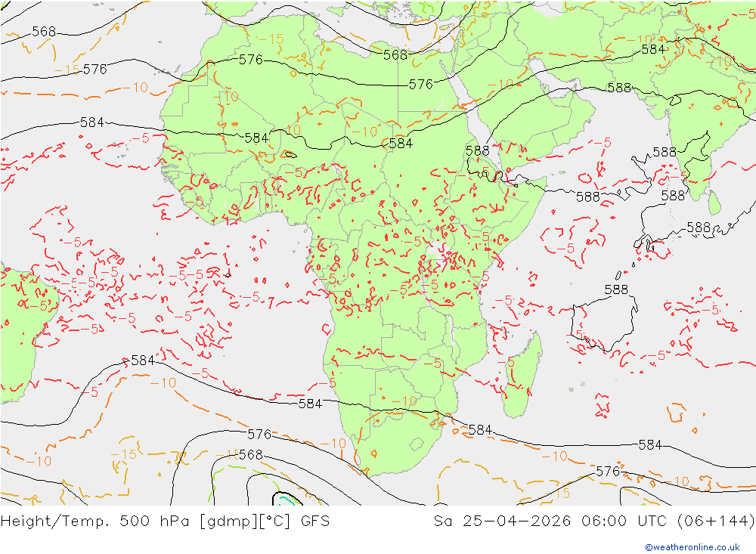Viewport: 756px width, 554px height.
Task: Click the 576 label southeast of Madagascar
Action: 608,471
